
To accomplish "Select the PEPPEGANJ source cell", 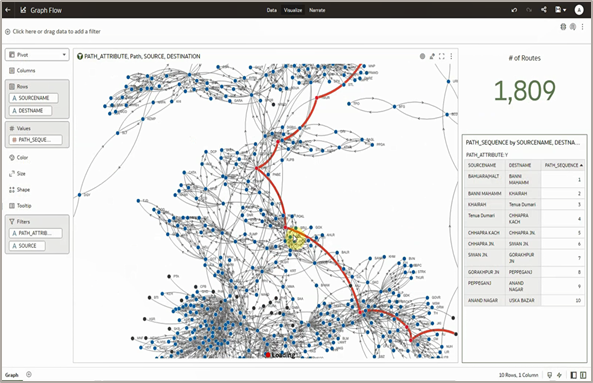I will [x=485, y=286].
